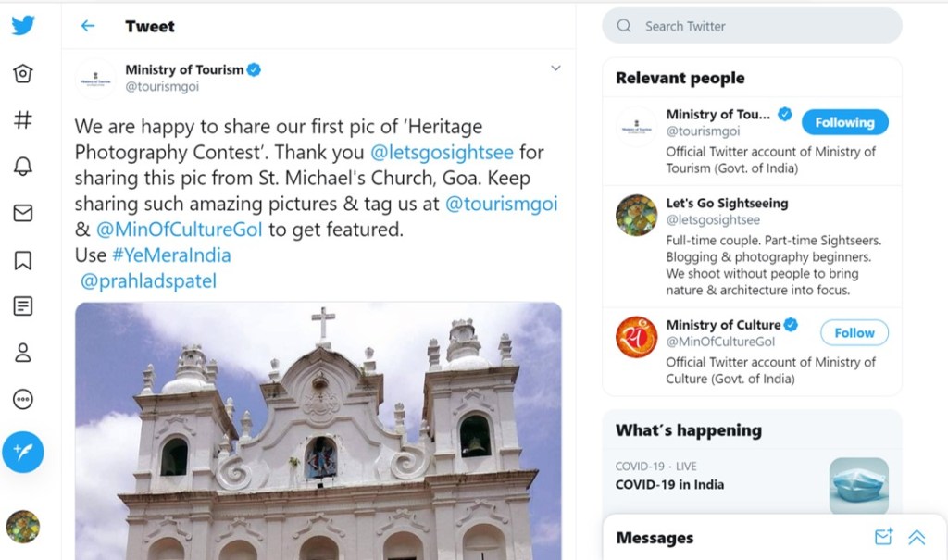This screenshot has height=560, width=948.
Task: Expand the tweet options chevron
Action: [555, 68]
